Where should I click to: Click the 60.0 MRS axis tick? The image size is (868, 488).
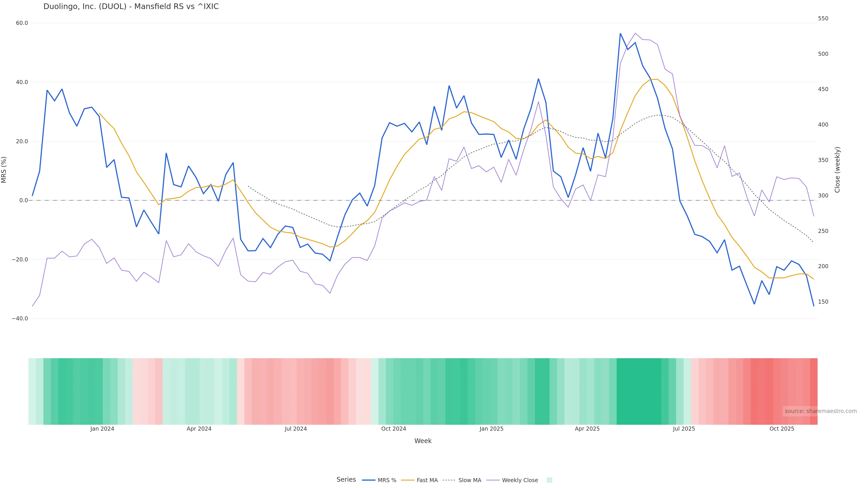tap(22, 23)
